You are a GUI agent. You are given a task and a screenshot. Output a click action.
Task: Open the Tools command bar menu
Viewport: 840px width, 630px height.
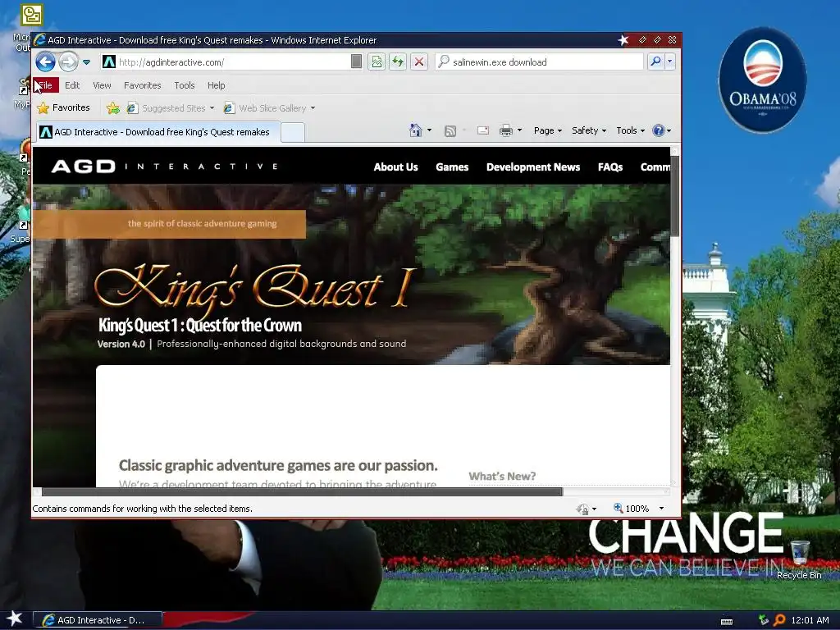[630, 130]
